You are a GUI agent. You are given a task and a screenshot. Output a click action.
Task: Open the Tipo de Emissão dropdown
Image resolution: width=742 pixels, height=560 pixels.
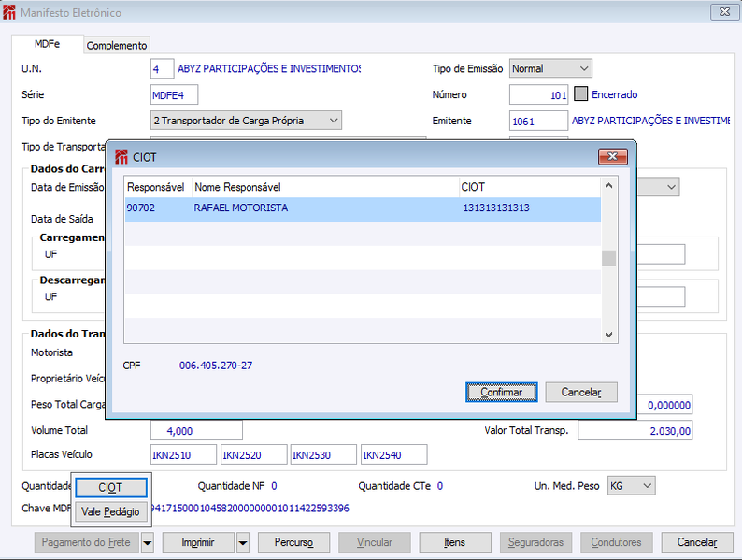(x=550, y=68)
